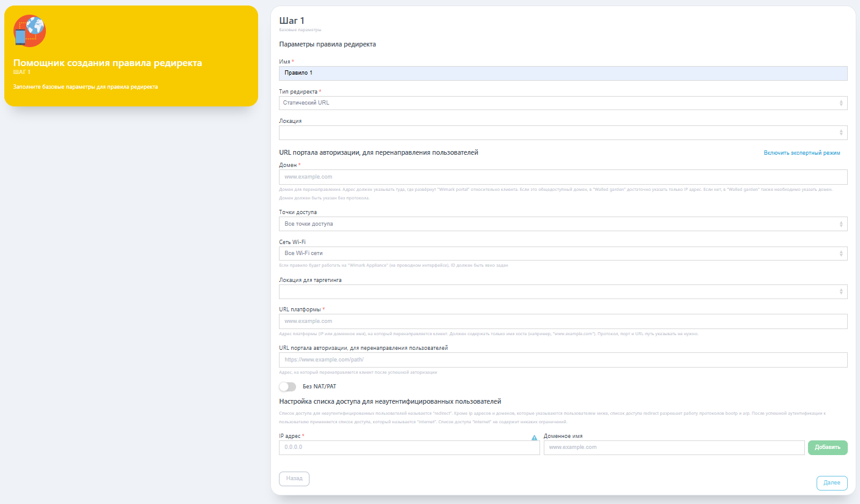Click the Параметры правила редиректа heading
Viewport: 860px width, 504px height.
pyautogui.click(x=327, y=45)
